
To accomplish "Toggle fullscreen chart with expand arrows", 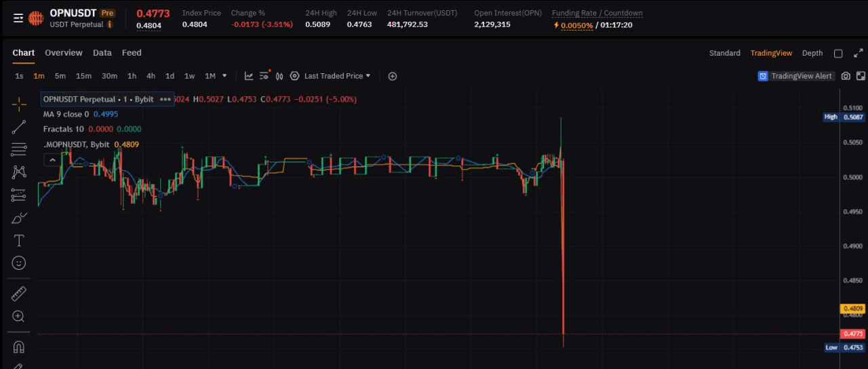I will pos(859,53).
